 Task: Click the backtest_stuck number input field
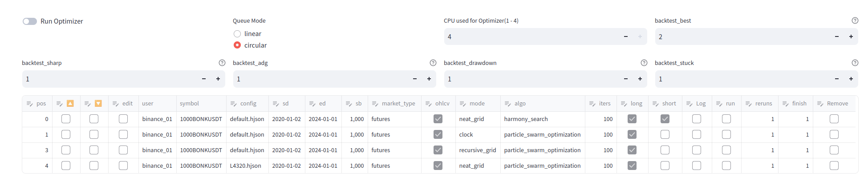point(739,79)
